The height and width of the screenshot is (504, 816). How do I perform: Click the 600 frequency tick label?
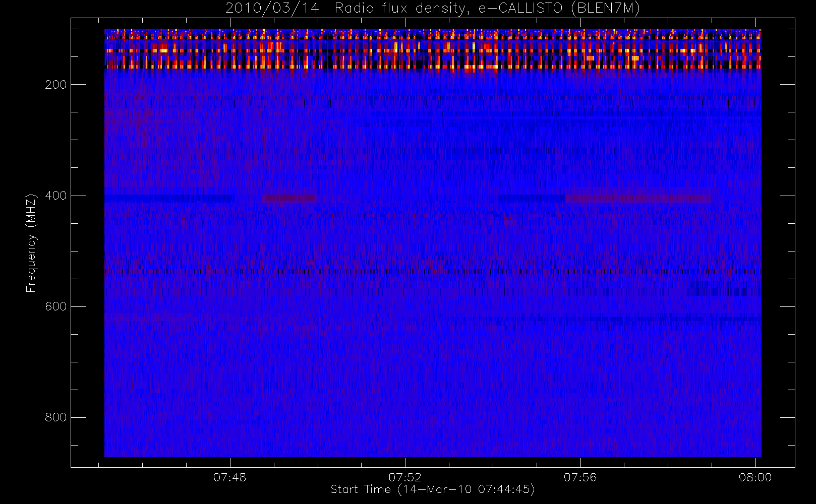(55, 306)
